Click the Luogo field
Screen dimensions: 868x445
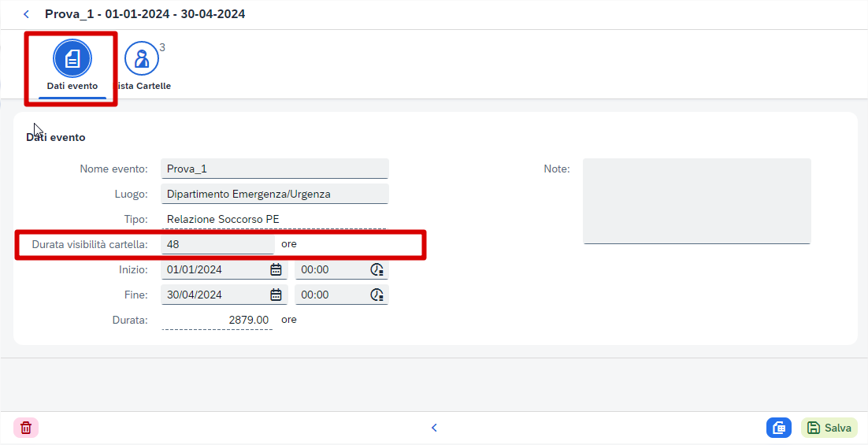275,195
